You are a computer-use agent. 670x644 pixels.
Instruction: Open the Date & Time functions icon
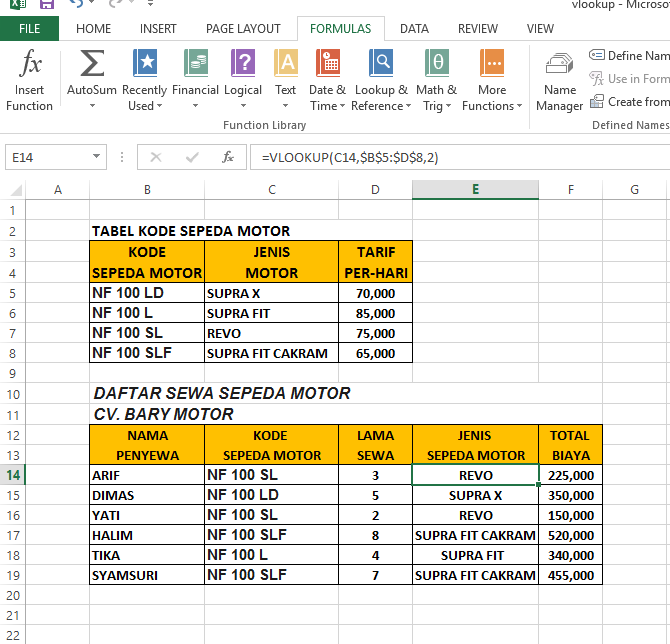328,62
